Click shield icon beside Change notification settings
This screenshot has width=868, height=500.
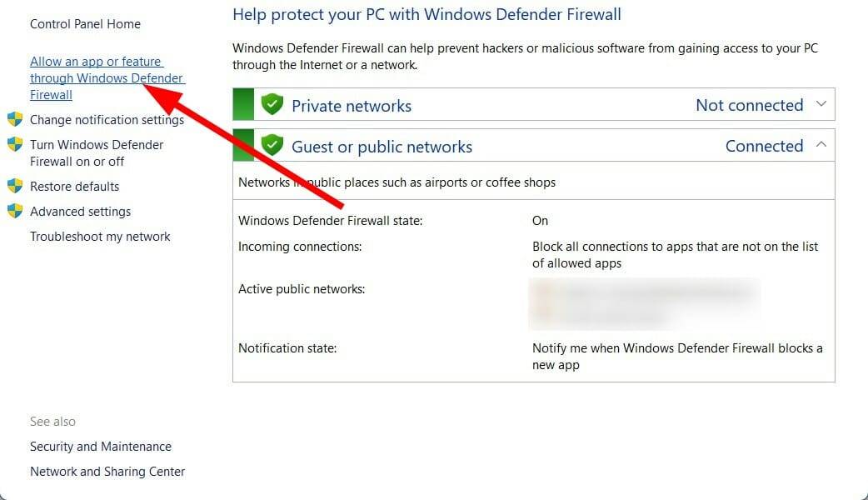point(15,119)
